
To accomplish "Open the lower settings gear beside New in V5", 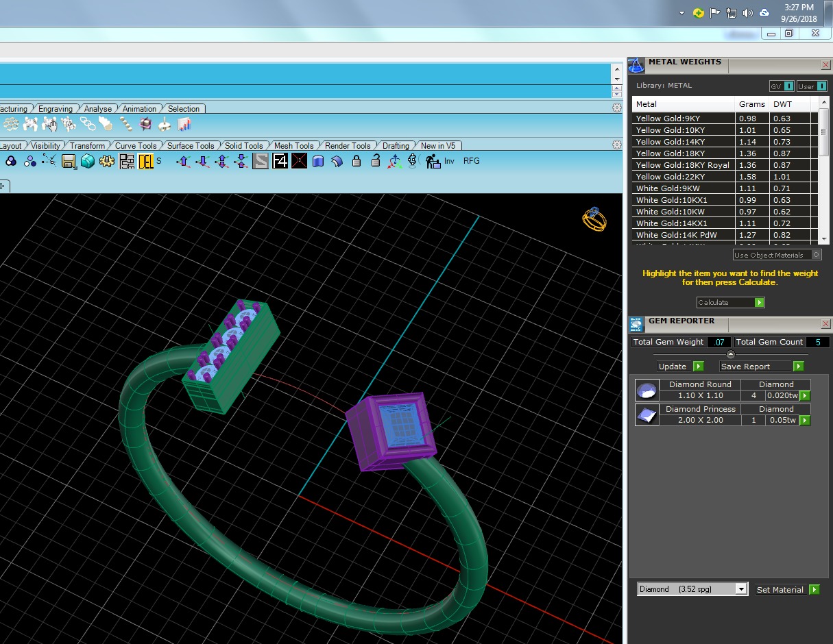I will coord(617,145).
